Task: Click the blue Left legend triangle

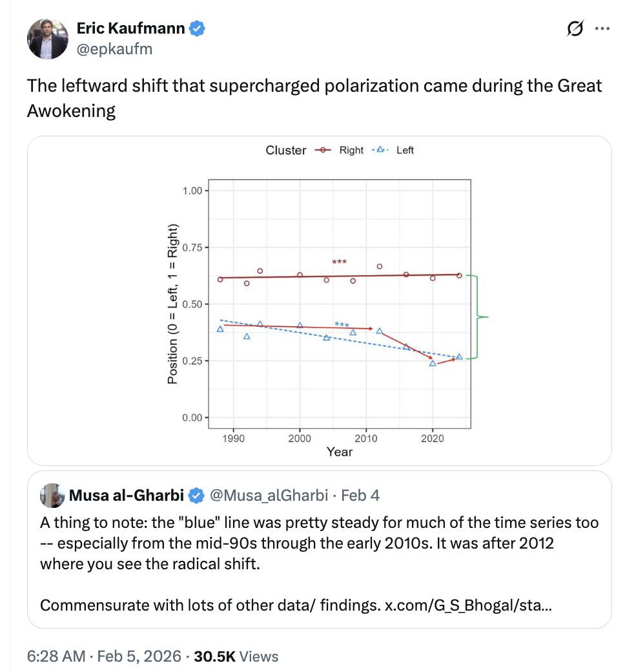Action: point(380,151)
